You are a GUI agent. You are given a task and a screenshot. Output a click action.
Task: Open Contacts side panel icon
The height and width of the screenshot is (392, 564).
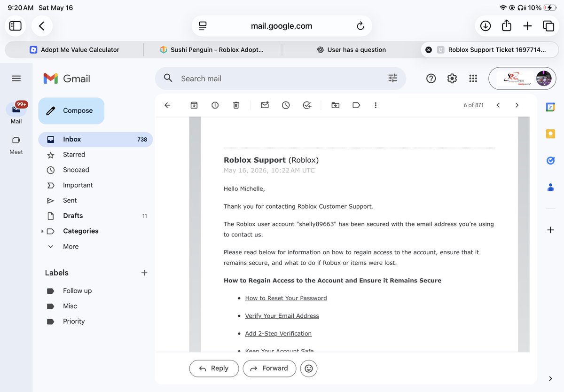click(x=550, y=188)
